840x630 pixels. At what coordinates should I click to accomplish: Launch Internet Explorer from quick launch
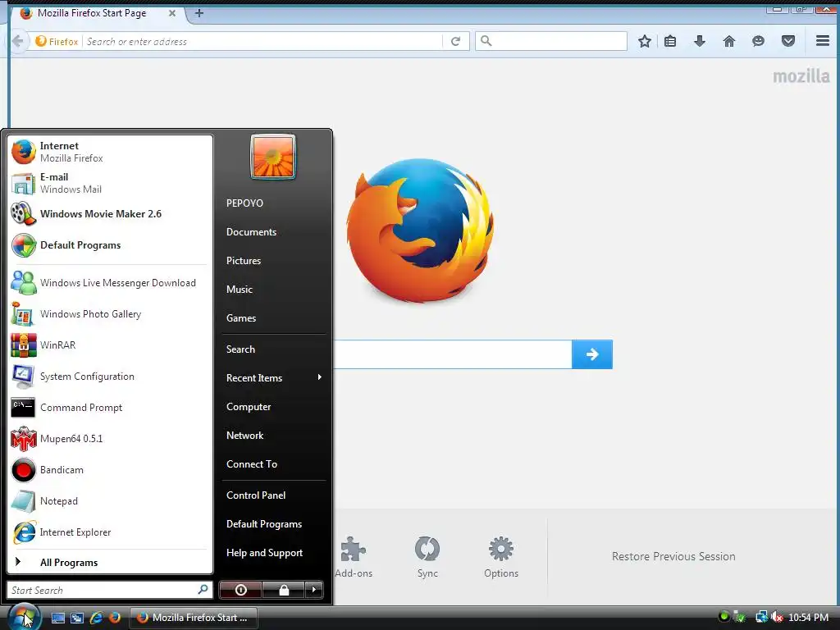pyautogui.click(x=97, y=618)
